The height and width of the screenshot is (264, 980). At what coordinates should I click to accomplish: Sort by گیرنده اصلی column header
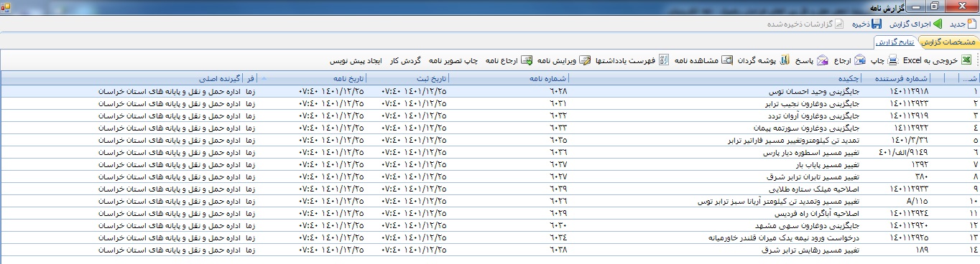[x=122, y=79]
